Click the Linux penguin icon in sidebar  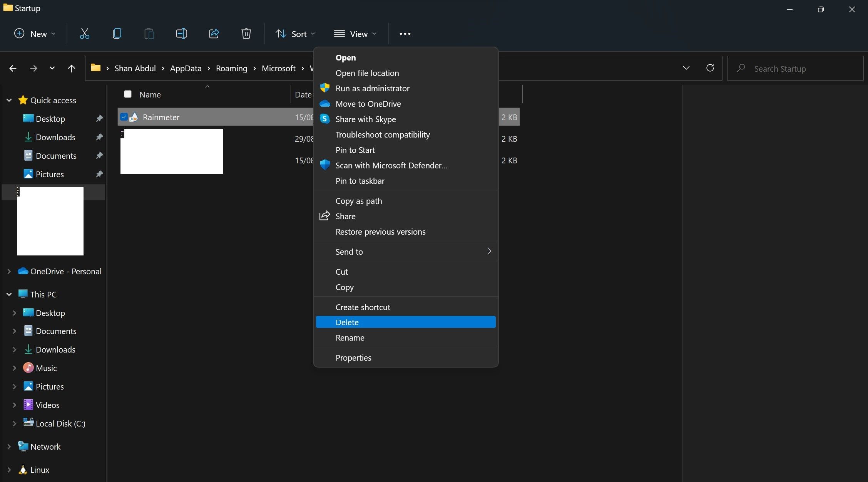pos(23,470)
